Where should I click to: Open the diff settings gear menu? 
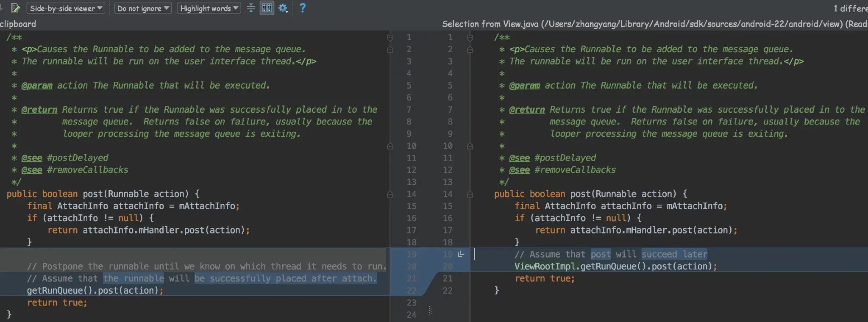click(x=283, y=8)
